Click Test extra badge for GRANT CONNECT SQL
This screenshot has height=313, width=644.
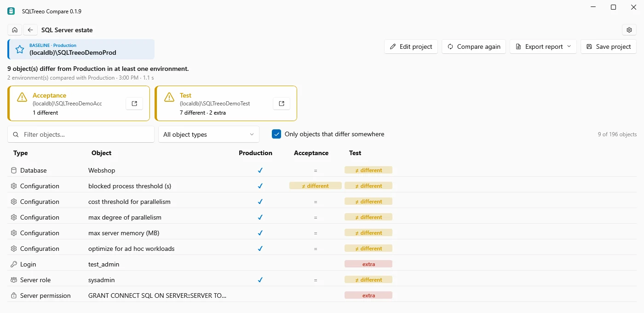[x=368, y=296]
